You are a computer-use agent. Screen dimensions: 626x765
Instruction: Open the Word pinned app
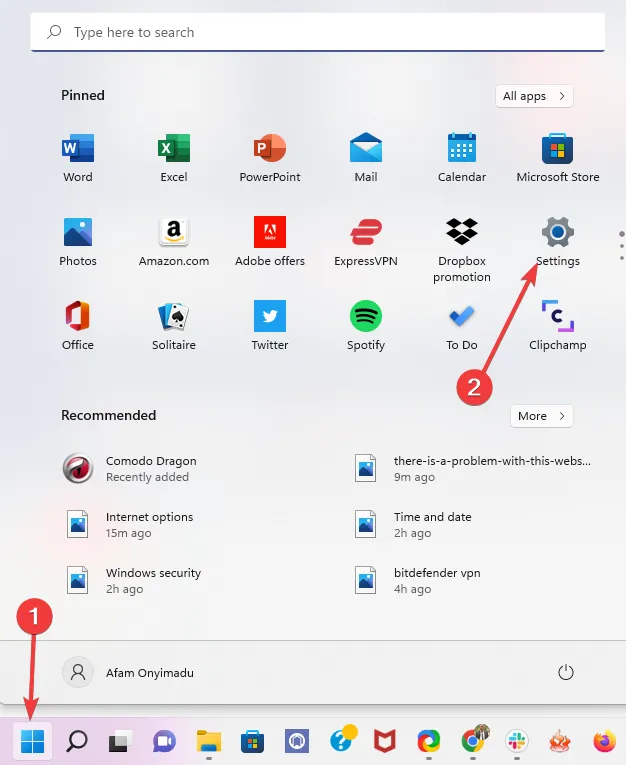click(x=78, y=158)
